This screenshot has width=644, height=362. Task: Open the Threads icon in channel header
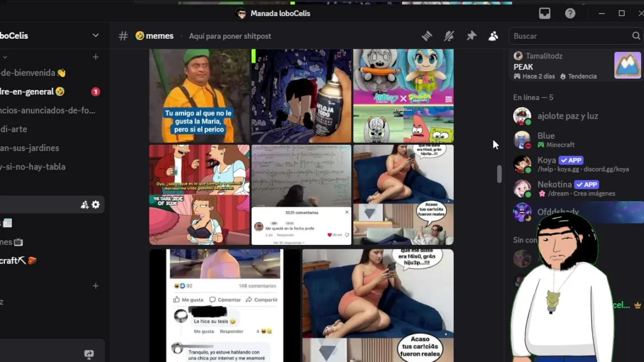[x=427, y=36]
